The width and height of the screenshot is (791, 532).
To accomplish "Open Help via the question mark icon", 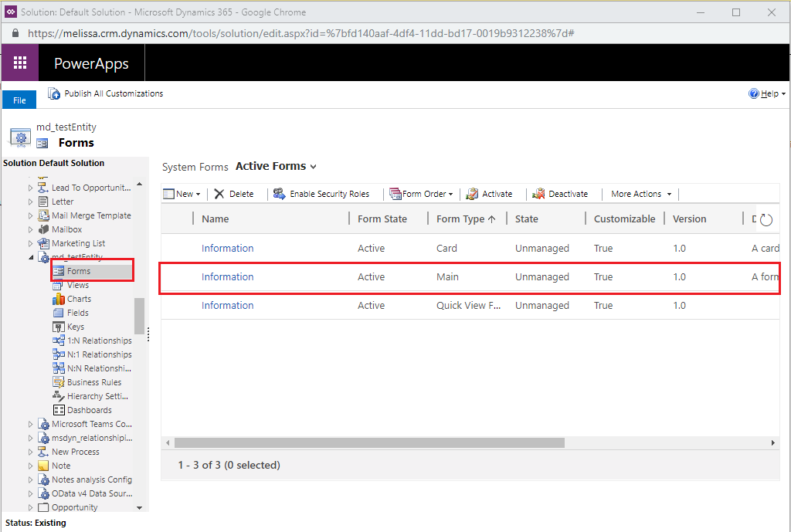I will pyautogui.click(x=754, y=93).
